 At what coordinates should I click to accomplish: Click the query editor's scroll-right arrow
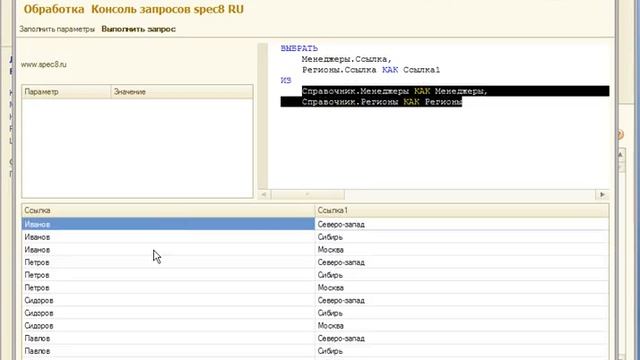coord(602,194)
